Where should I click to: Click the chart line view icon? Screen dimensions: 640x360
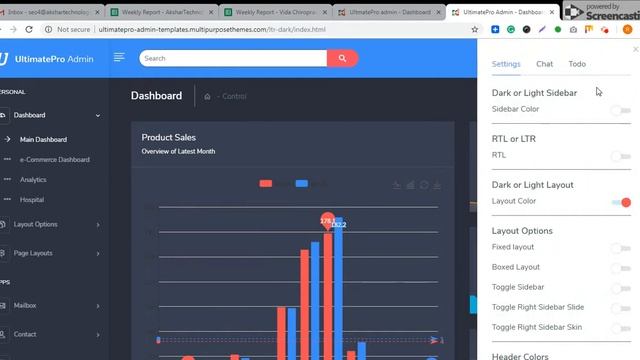(x=397, y=185)
